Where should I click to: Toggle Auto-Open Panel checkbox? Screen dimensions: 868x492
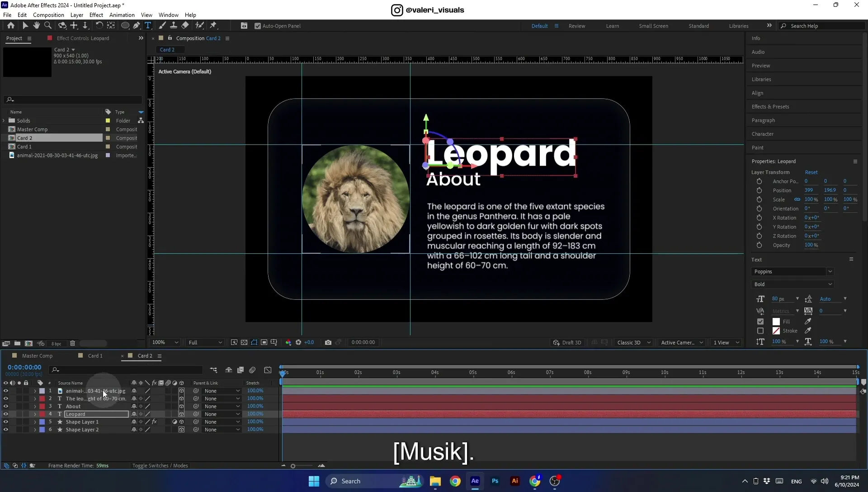[258, 26]
